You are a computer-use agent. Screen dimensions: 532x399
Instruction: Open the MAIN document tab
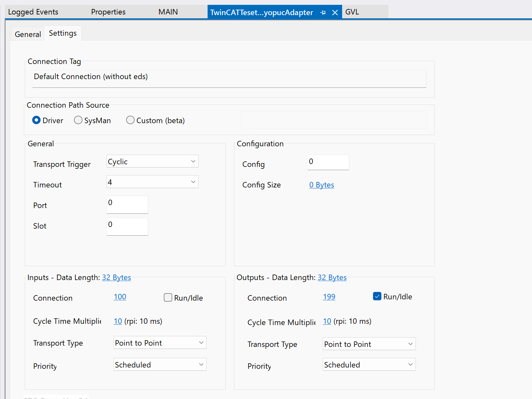click(168, 12)
